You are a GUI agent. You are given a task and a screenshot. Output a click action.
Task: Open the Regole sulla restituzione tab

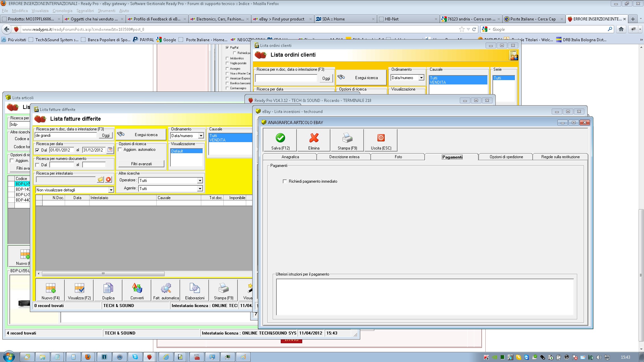point(560,157)
